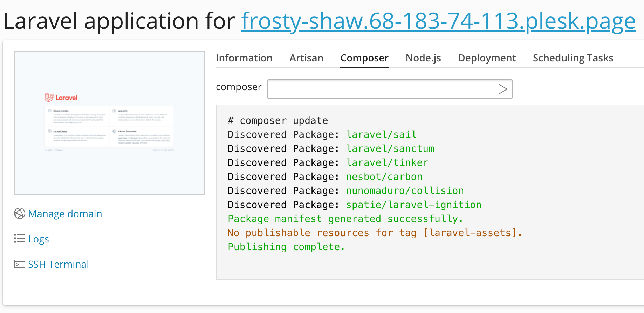Click the play arrow to run composer command
The image size is (644, 313).
point(502,89)
